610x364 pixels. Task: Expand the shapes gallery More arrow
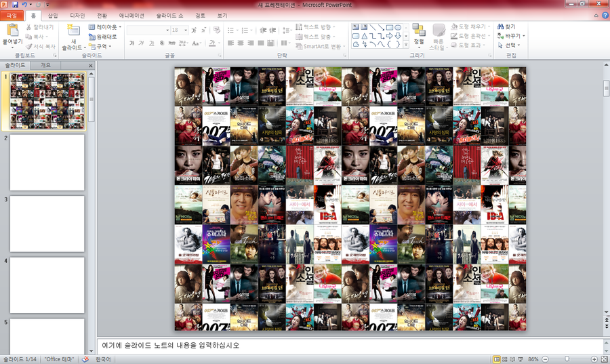(x=406, y=45)
